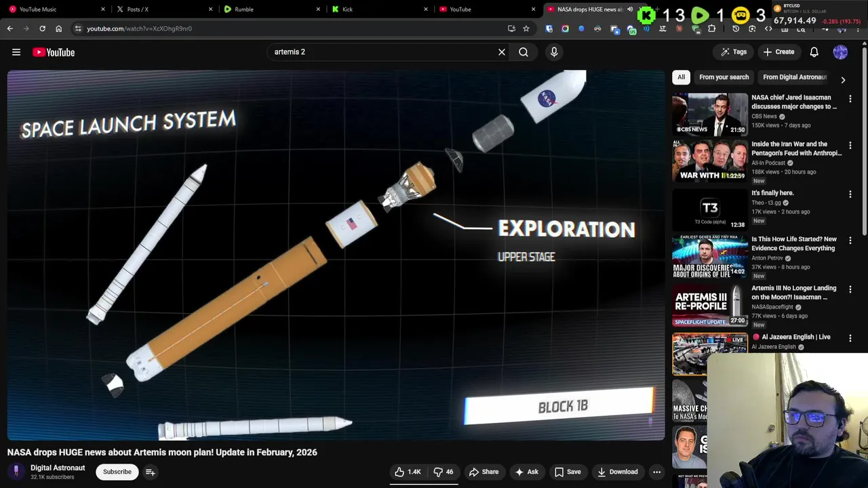
Task: Close the Rumble tab
Action: point(318,9)
